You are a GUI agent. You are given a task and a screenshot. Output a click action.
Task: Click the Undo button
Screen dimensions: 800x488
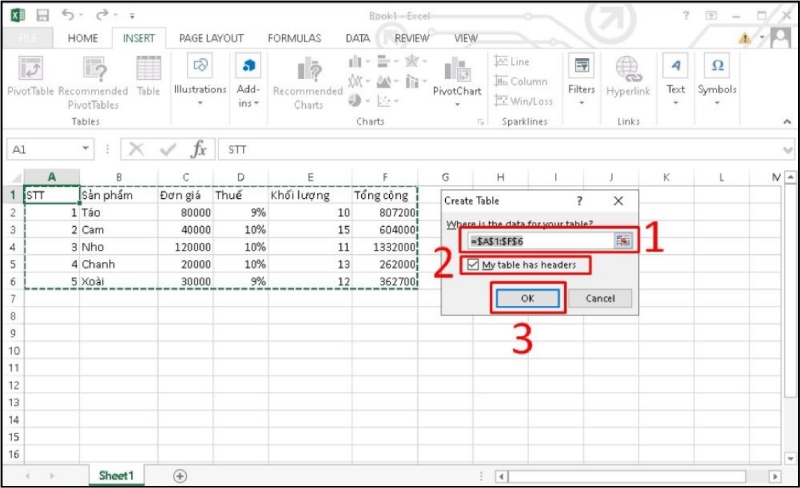point(68,15)
